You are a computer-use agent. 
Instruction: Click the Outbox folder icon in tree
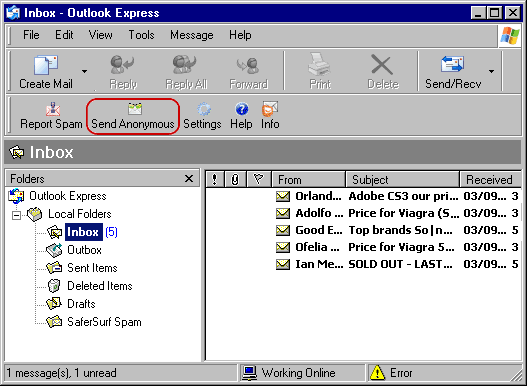(x=54, y=250)
